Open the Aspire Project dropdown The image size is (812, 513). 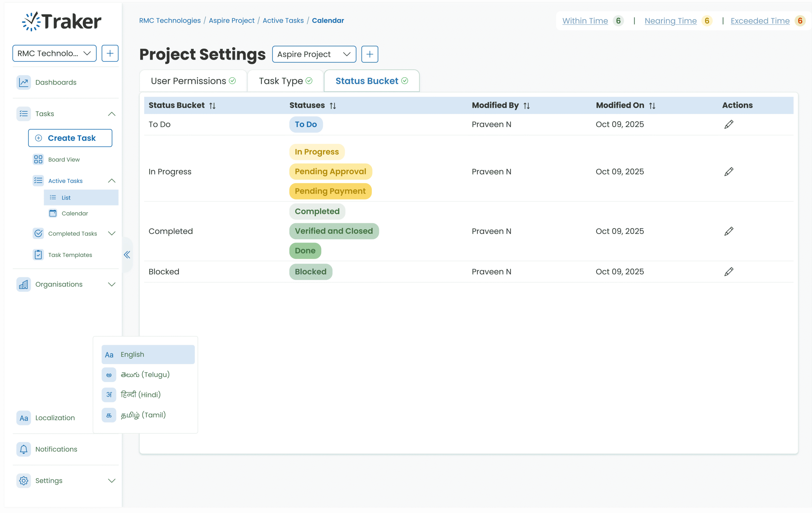pyautogui.click(x=314, y=54)
